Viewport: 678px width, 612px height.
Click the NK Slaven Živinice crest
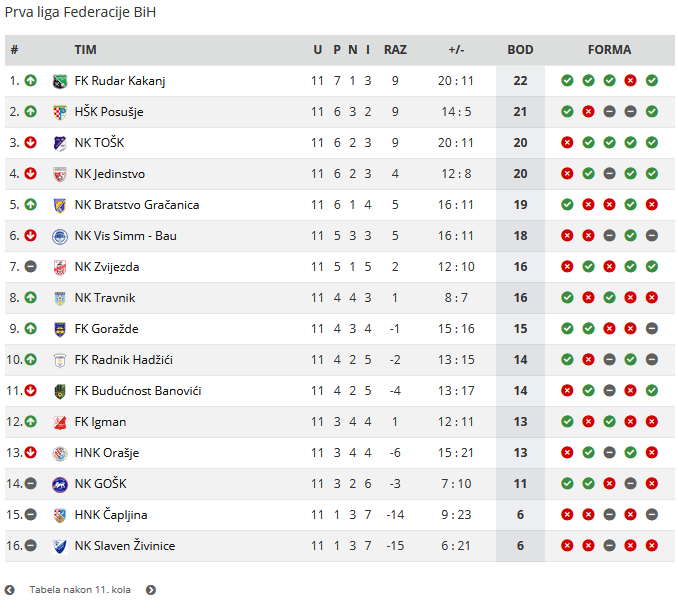[60, 546]
